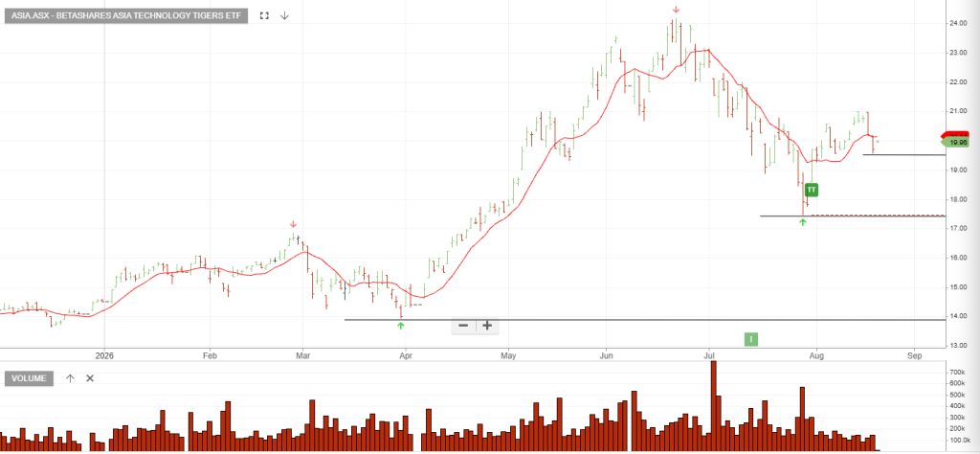The height and width of the screenshot is (454, 980).
Task: Click the 24.00 price axis label
Action: pyautogui.click(x=959, y=23)
